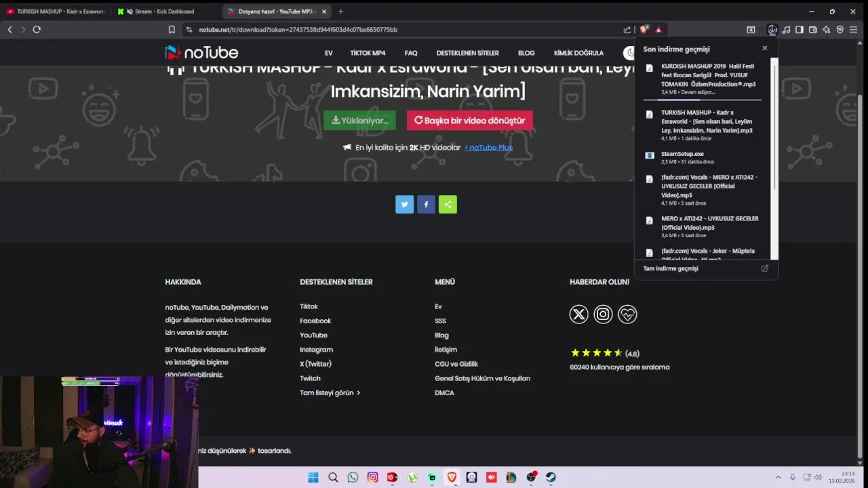Click the Brave Rewards triangle icon
The width and height of the screenshot is (868, 488).
658,30
